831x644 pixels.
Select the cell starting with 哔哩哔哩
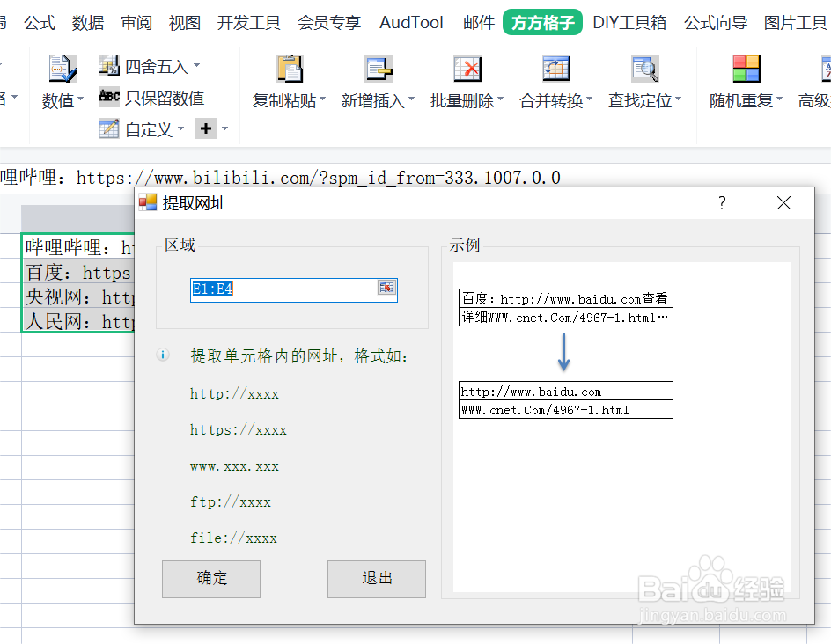click(77, 247)
